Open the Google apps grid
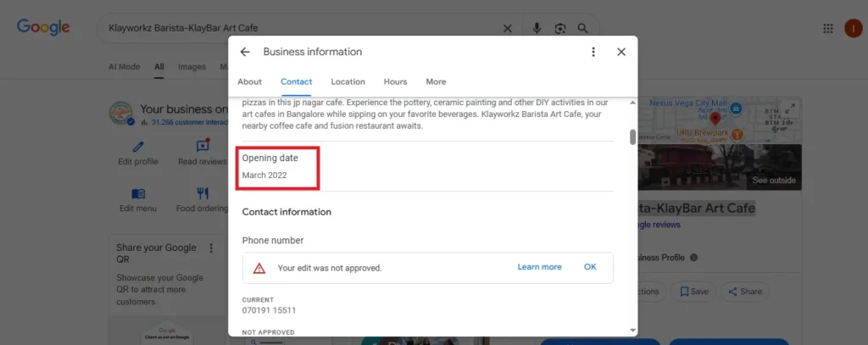This screenshot has width=868, height=345. click(828, 28)
